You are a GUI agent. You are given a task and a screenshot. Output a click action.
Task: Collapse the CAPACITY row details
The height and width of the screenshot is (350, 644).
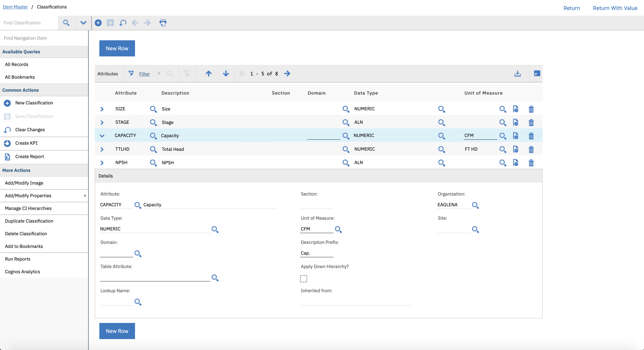(x=102, y=136)
